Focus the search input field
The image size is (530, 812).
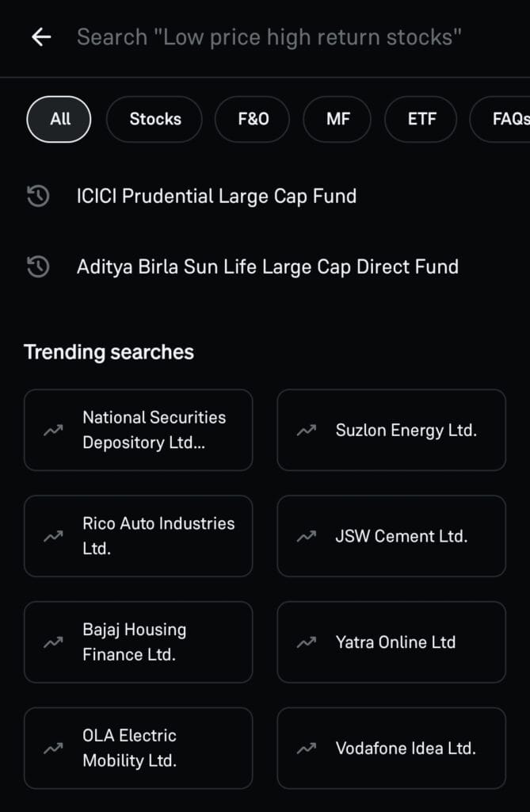[269, 37]
